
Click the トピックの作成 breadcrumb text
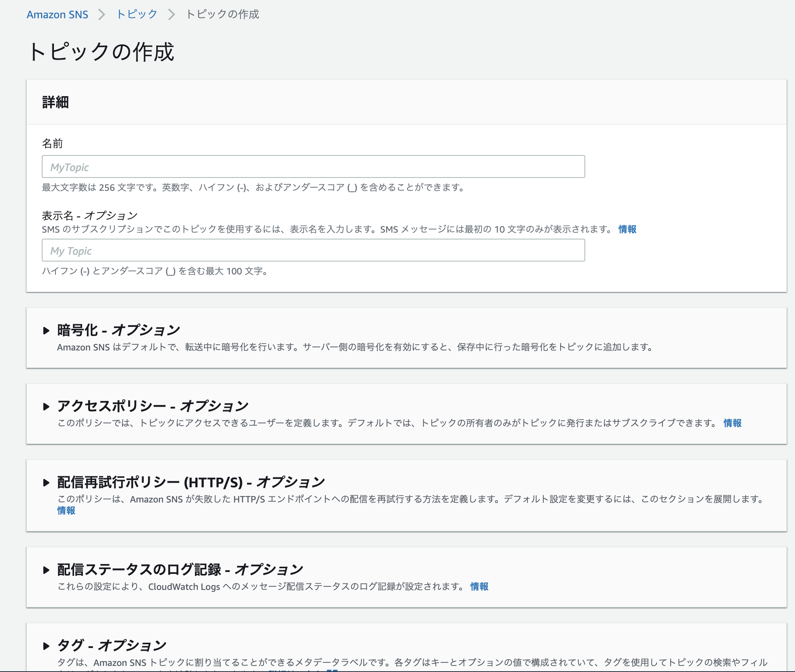[222, 14]
